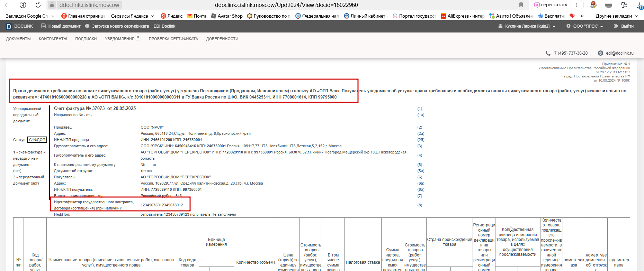644x271 pixels.
Task: Open the browser extensions icon
Action: click(x=624, y=5)
